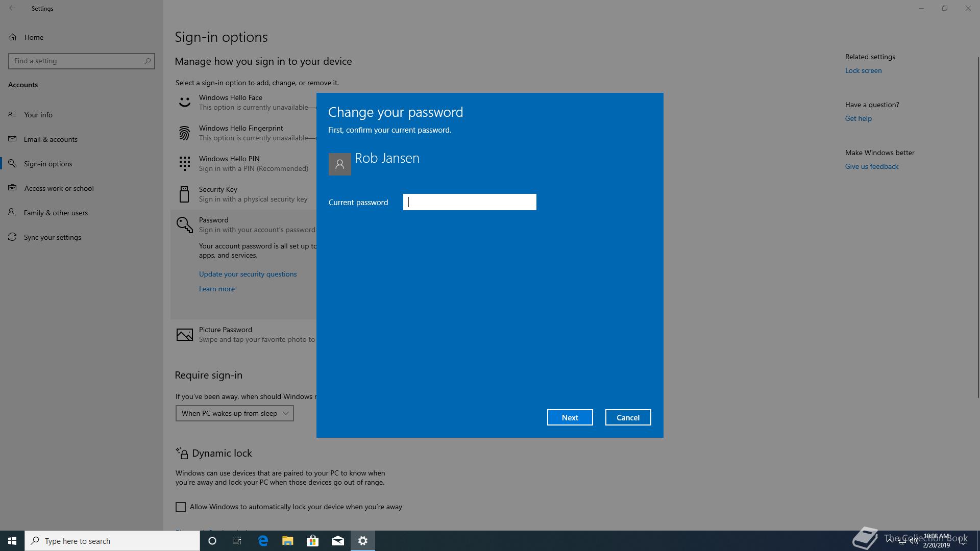Open Cortana from taskbar

pyautogui.click(x=212, y=541)
